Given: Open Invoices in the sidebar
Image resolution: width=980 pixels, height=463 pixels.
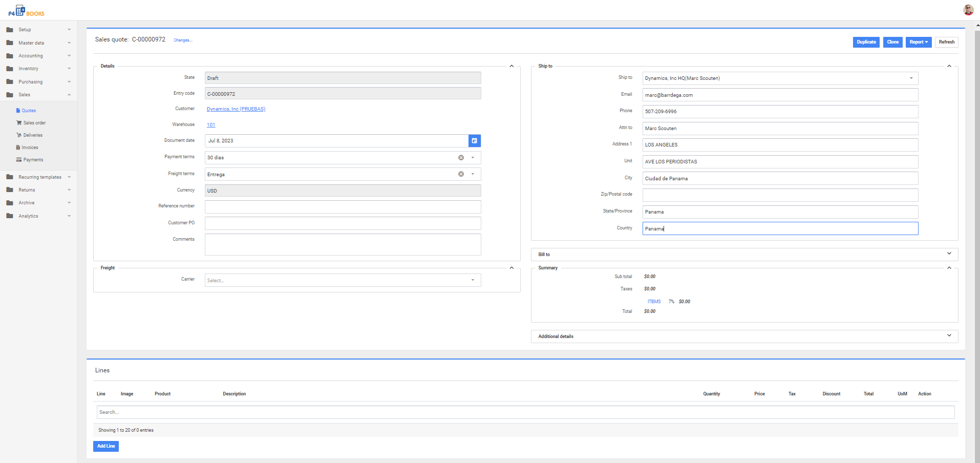Looking at the screenshot, I should pyautogui.click(x=30, y=148).
